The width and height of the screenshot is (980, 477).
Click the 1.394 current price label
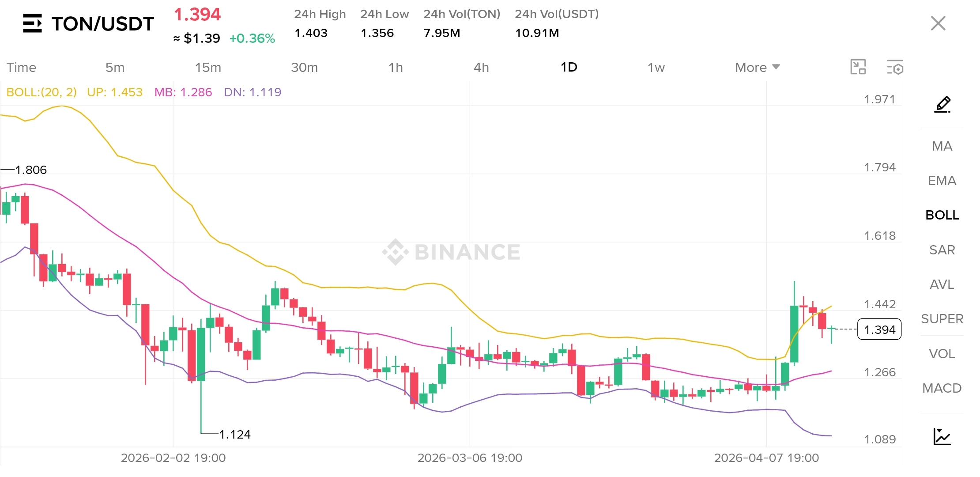coord(879,329)
